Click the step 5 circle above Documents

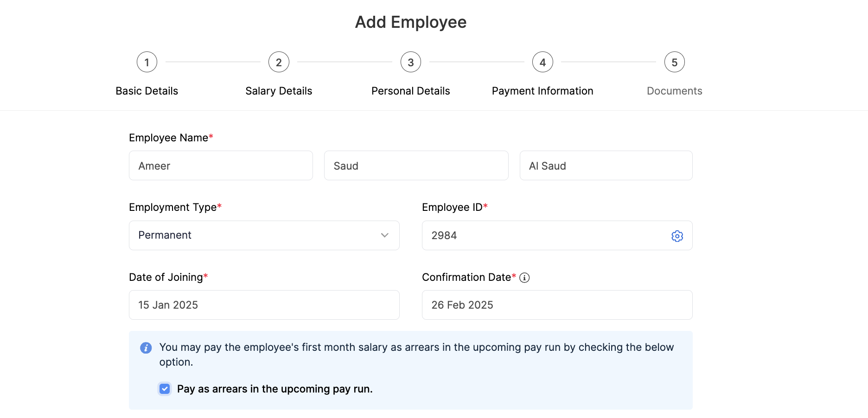coord(674,62)
